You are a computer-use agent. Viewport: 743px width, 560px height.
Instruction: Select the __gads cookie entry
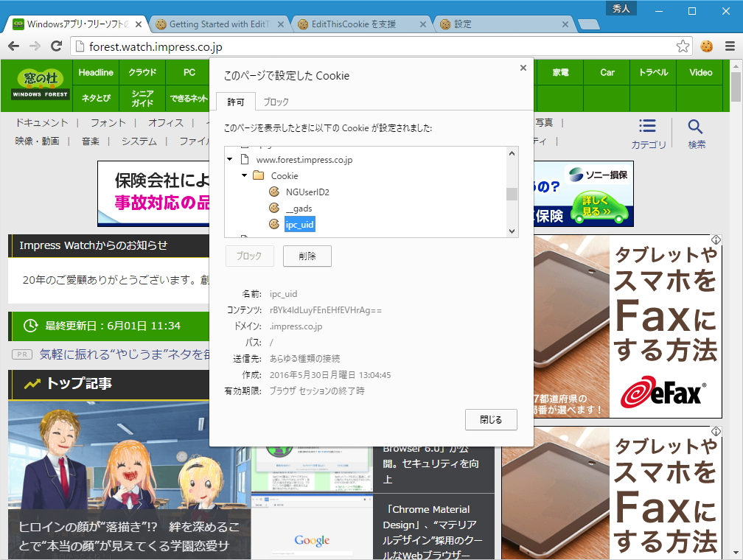[x=299, y=209]
